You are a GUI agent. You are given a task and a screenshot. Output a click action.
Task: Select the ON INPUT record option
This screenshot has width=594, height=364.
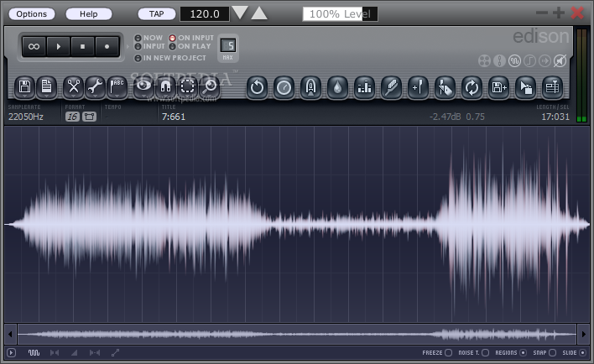click(191, 38)
